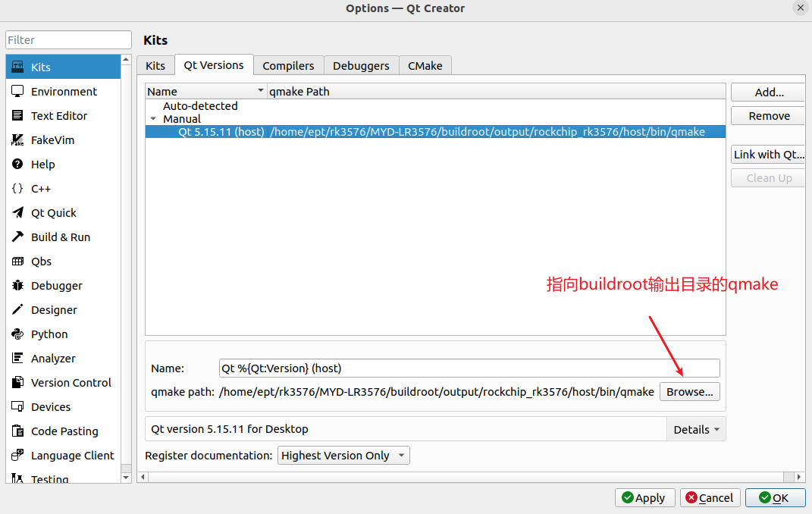Remove the selected Qt version
This screenshot has height=514, width=812.
click(769, 116)
